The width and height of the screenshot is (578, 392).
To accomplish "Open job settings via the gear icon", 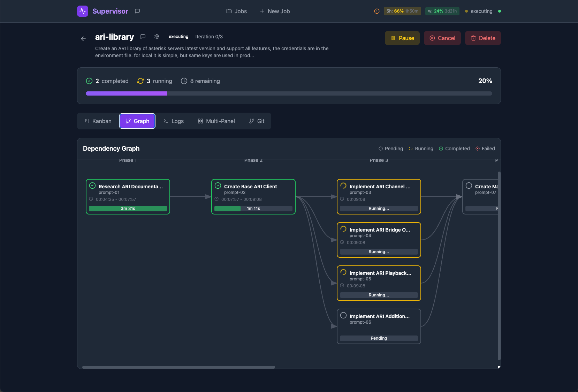I will 157,37.
